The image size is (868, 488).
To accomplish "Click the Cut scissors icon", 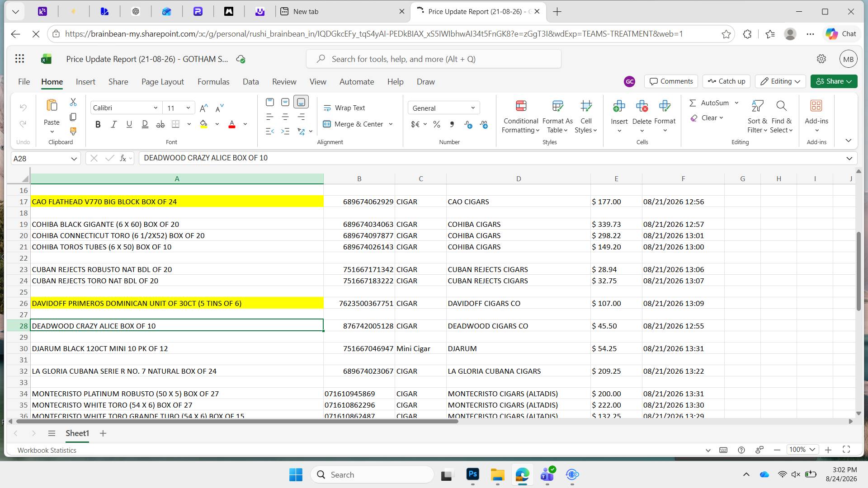I will click(x=73, y=103).
